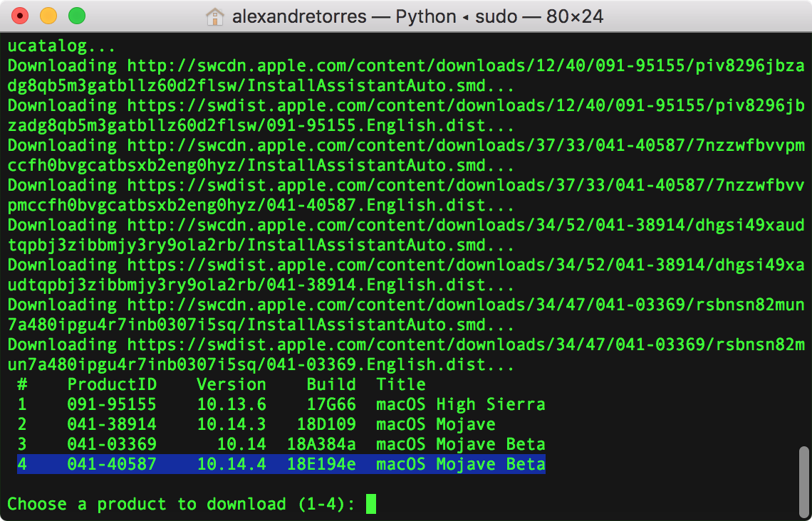Screen dimensions: 812x521
Task: Click ProductID 091-95155 in the table
Action: pyautogui.click(x=112, y=404)
